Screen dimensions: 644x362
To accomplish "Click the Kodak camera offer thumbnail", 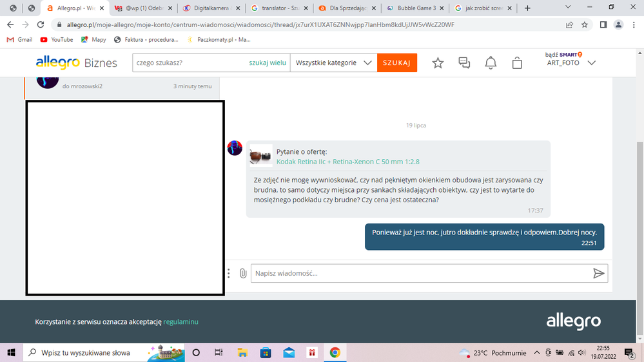I will [x=260, y=157].
